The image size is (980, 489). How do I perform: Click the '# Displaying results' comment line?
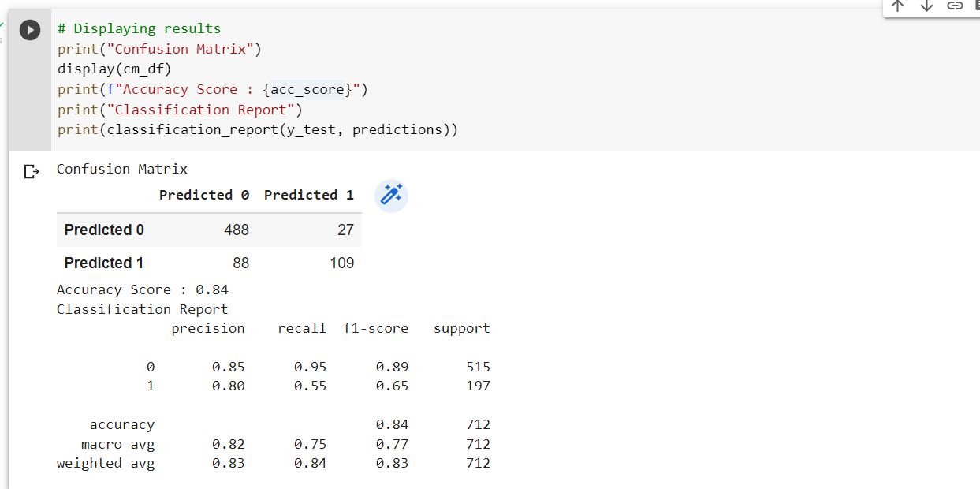tap(140, 28)
